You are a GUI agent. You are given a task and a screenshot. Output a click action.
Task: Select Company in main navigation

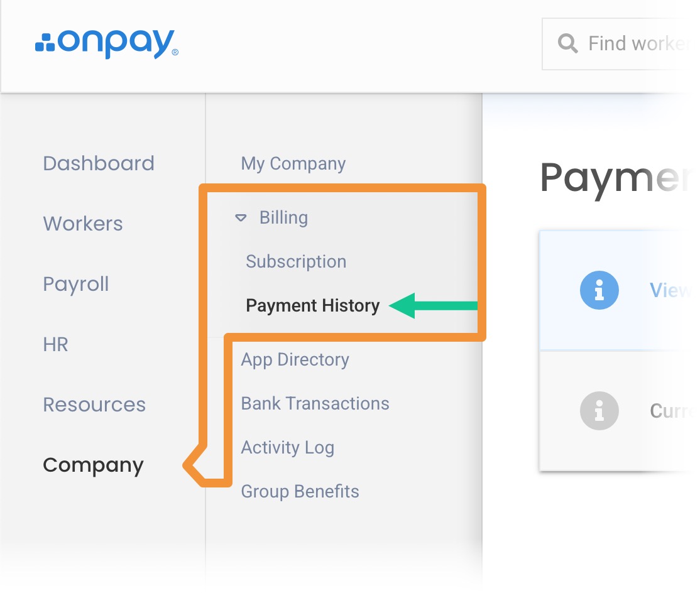coord(93,465)
